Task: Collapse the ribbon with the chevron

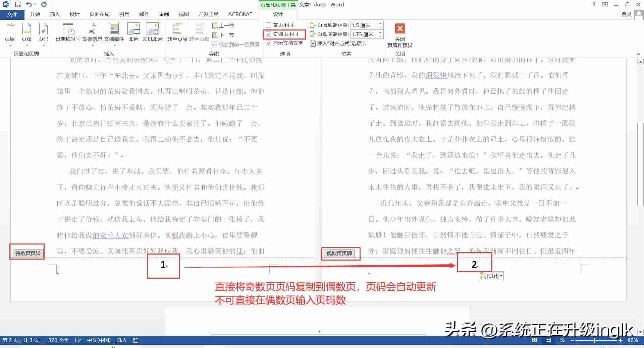Action: pos(638,54)
